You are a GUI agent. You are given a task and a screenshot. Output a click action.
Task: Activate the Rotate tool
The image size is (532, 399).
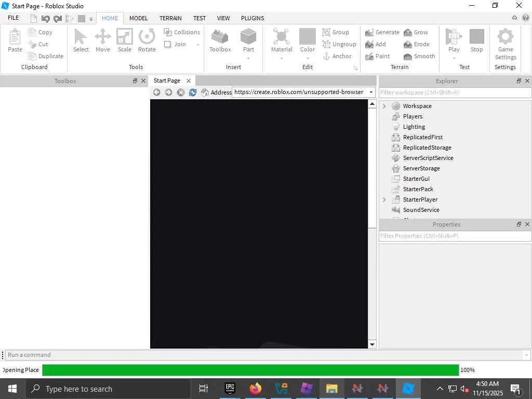point(147,41)
